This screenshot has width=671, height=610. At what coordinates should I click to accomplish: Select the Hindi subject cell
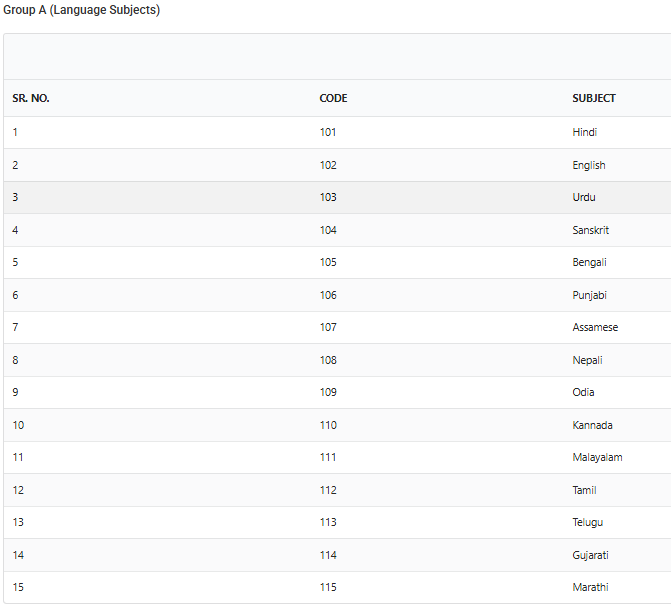[585, 132]
